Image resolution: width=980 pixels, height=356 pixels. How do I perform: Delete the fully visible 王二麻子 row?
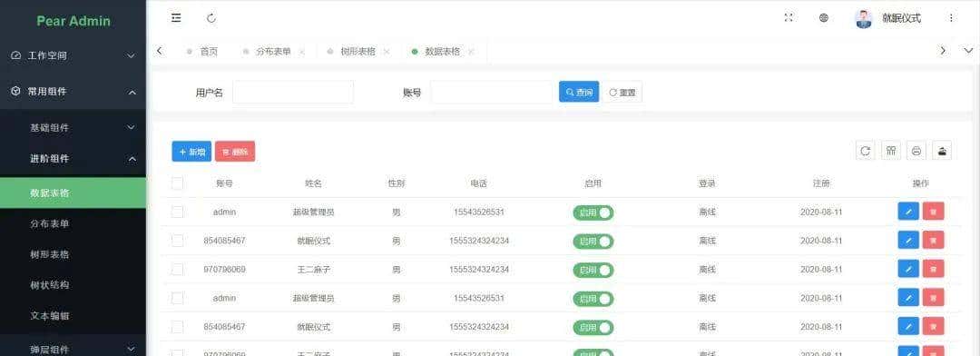[x=933, y=269]
